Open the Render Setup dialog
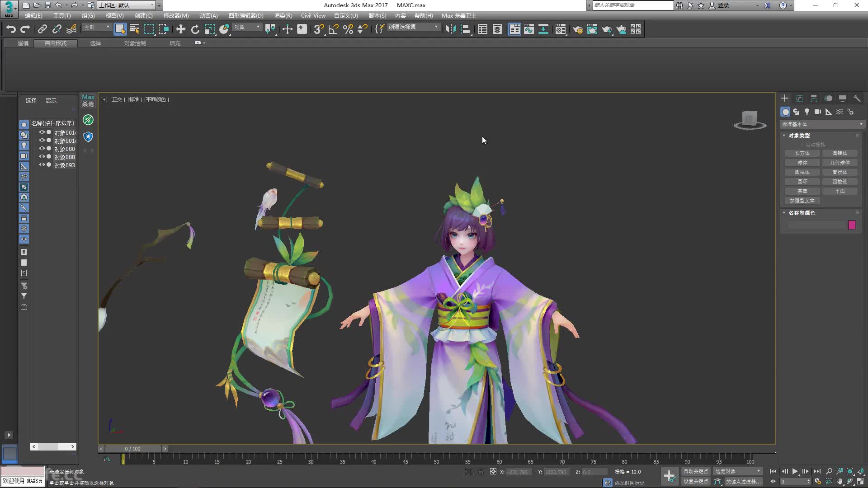 point(578,29)
